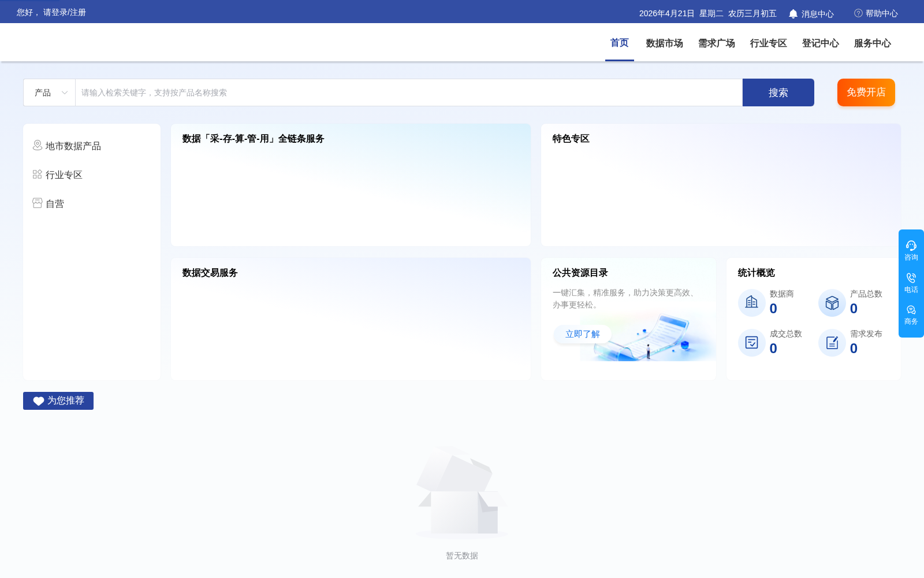Click the date text 2026年4月21日

tap(667, 13)
